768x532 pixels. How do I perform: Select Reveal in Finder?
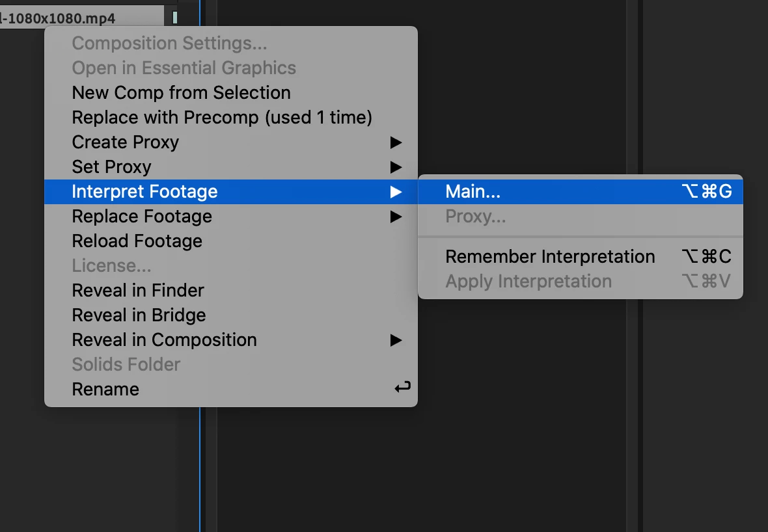pos(138,291)
